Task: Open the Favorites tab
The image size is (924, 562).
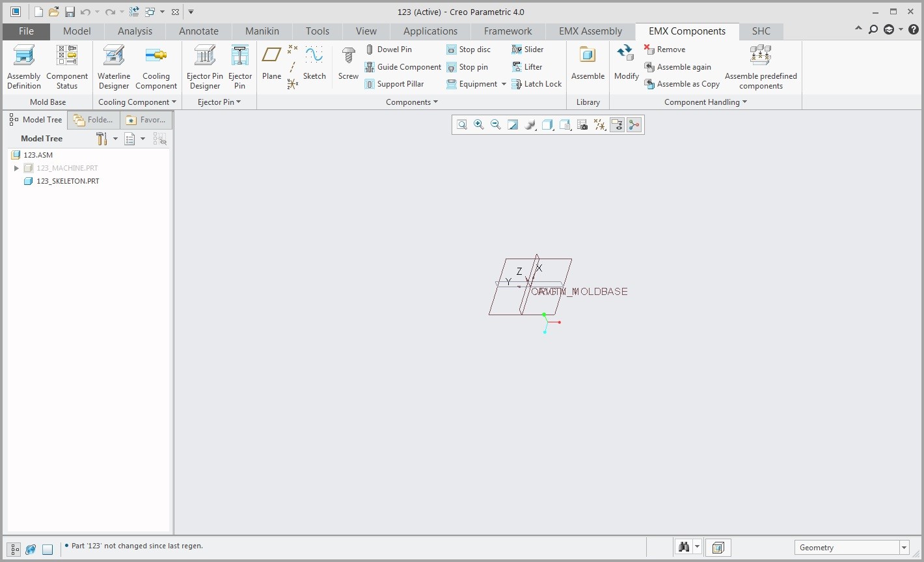Action: [146, 120]
